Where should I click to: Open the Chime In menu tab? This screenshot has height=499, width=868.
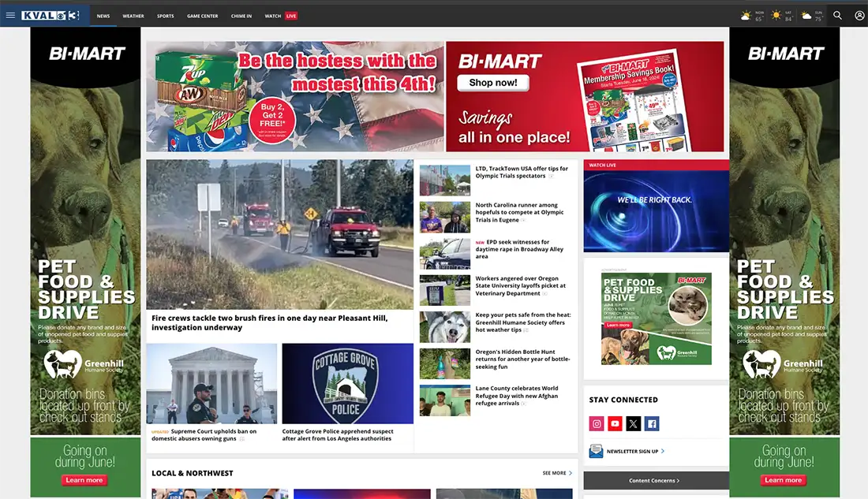click(241, 16)
